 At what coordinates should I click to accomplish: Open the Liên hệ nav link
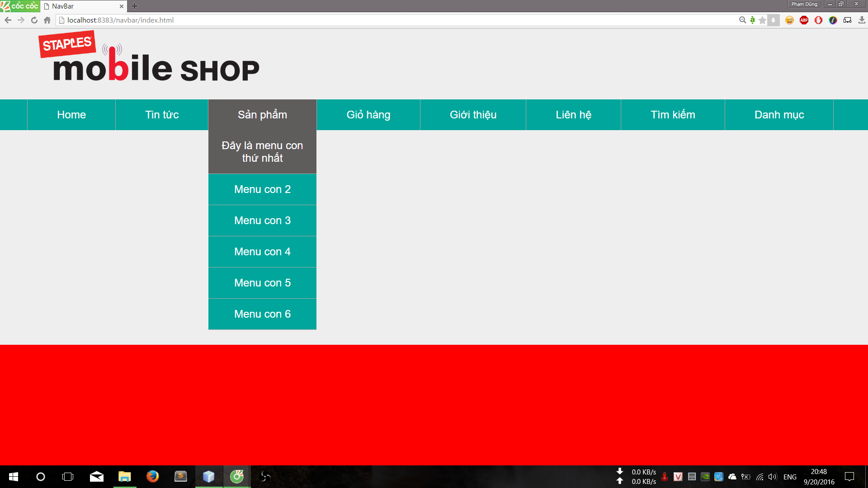pyautogui.click(x=573, y=115)
